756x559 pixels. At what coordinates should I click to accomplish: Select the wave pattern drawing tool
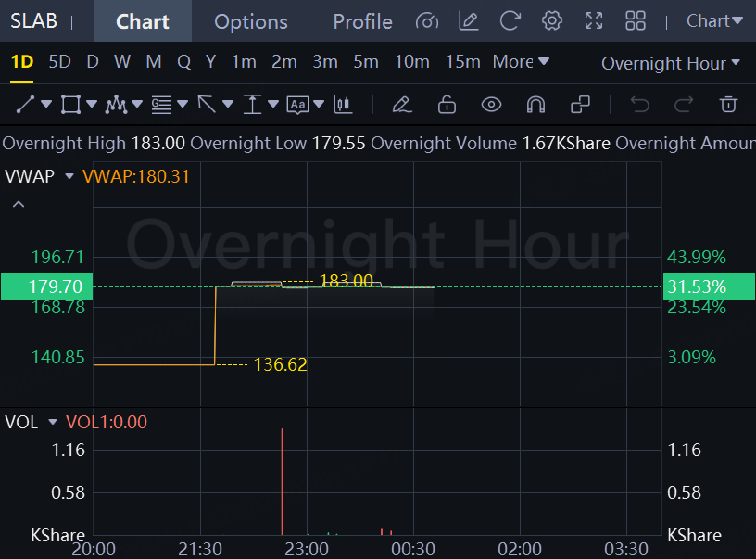[x=116, y=104]
